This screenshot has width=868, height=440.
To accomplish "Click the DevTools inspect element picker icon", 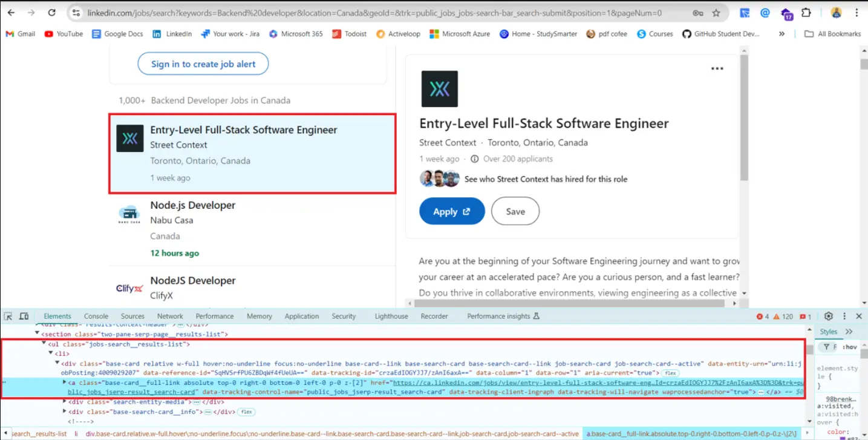I will point(8,316).
